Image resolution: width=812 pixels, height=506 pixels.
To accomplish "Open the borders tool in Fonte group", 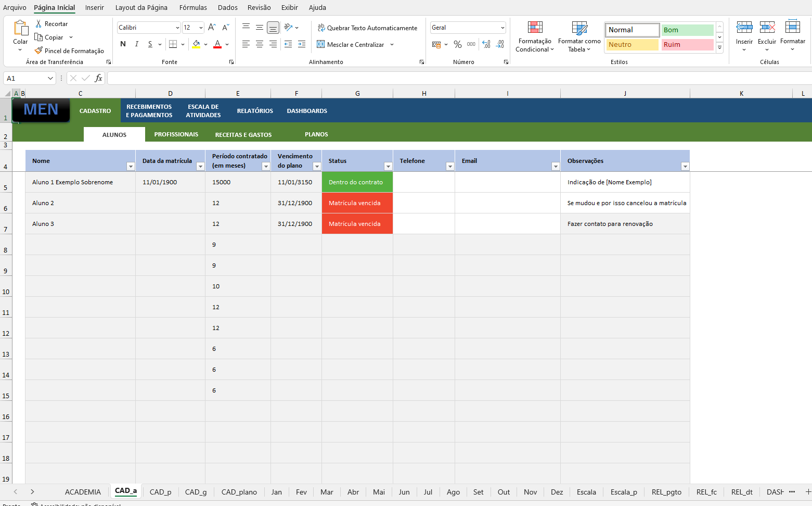I will coord(173,44).
